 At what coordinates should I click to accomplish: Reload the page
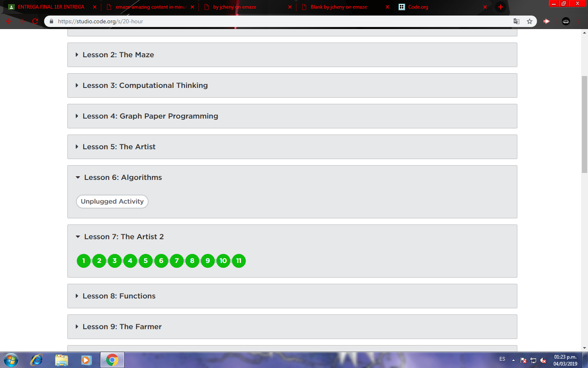point(36,21)
